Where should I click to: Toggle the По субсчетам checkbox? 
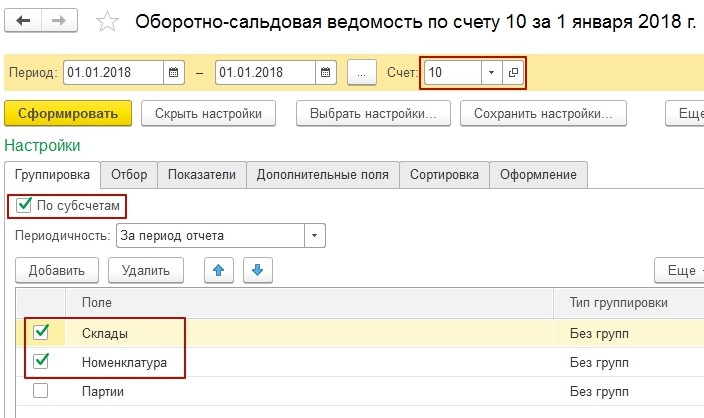(x=25, y=205)
